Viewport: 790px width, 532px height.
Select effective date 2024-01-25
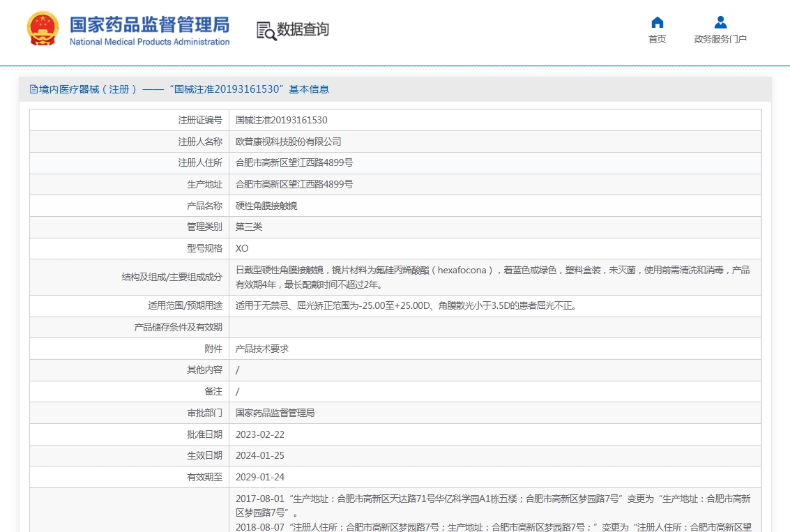pyautogui.click(x=260, y=455)
